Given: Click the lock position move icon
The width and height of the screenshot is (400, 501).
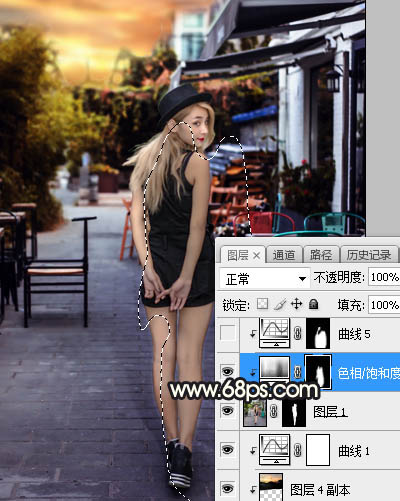Looking at the screenshot, I should coord(296,304).
